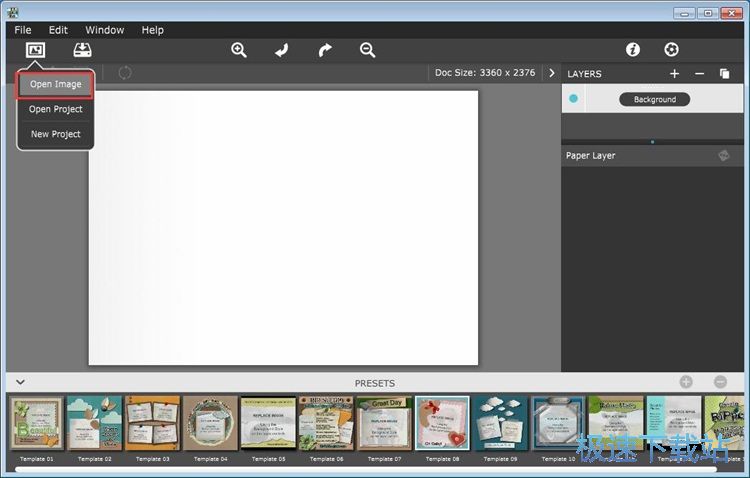Click the save project icon

[82, 50]
